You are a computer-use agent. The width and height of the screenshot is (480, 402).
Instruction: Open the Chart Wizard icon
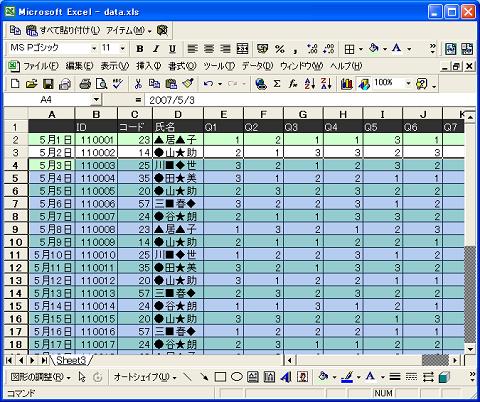pyautogui.click(x=347, y=84)
